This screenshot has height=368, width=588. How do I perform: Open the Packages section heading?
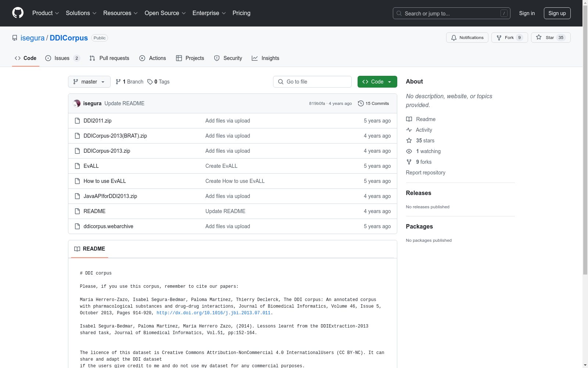click(x=419, y=226)
